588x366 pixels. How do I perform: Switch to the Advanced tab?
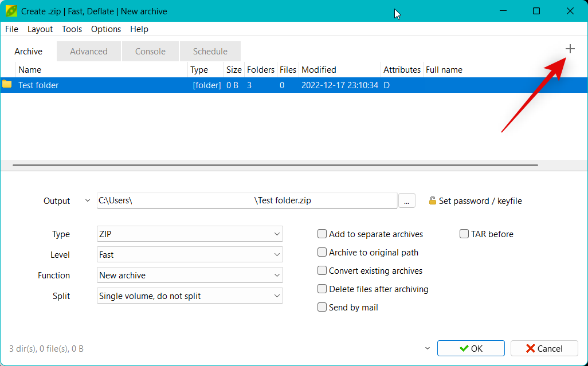89,52
